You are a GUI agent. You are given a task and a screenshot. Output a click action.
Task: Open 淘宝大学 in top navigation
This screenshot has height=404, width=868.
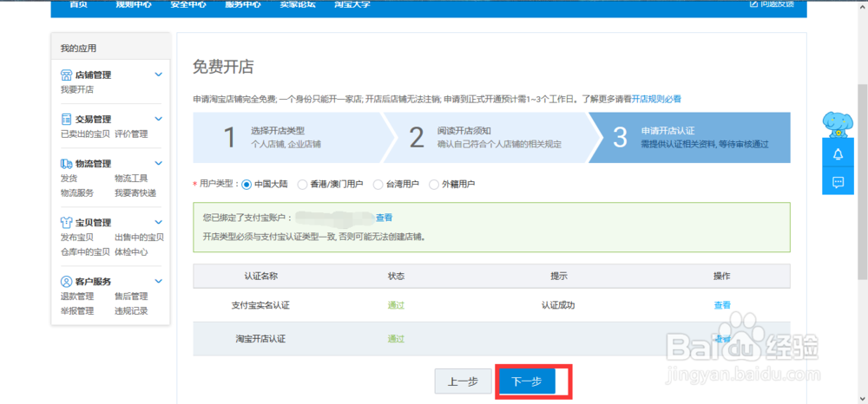[352, 4]
